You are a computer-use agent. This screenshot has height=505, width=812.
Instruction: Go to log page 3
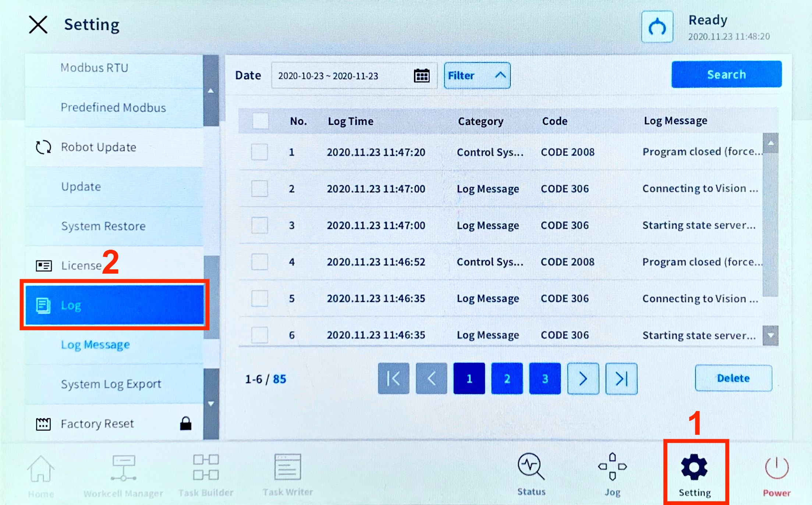[545, 378]
